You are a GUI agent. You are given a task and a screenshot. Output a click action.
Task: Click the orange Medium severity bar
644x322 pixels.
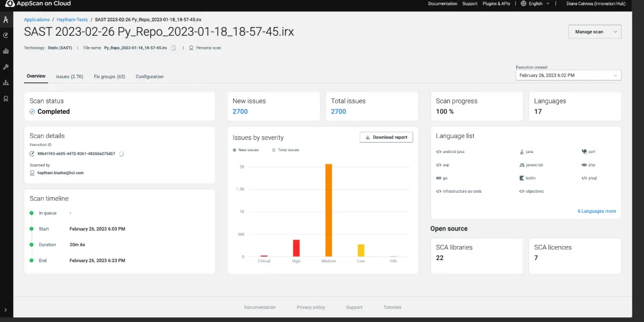pos(329,210)
